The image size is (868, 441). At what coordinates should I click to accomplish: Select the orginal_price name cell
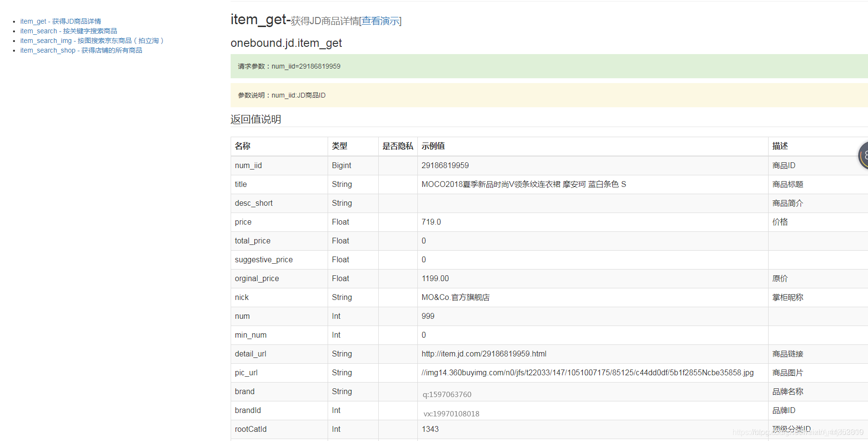pyautogui.click(x=279, y=279)
